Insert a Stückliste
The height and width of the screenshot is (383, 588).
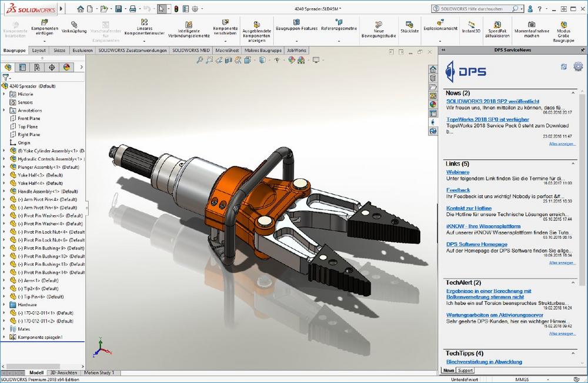point(409,28)
